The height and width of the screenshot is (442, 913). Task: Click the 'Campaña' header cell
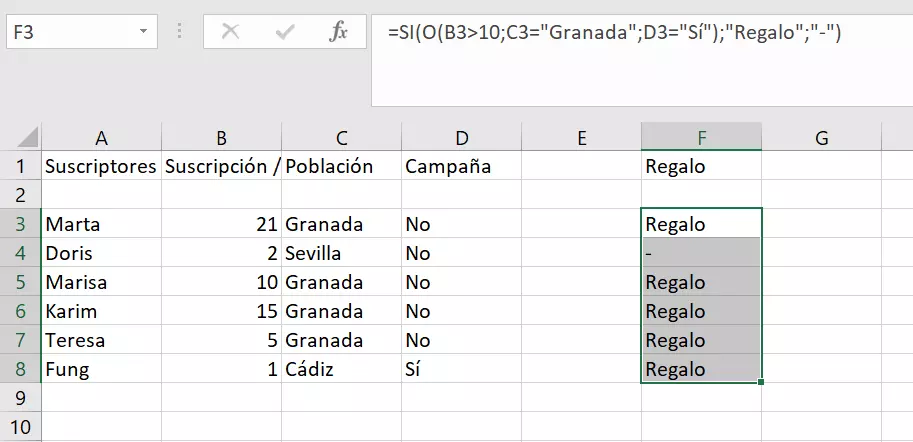point(461,166)
